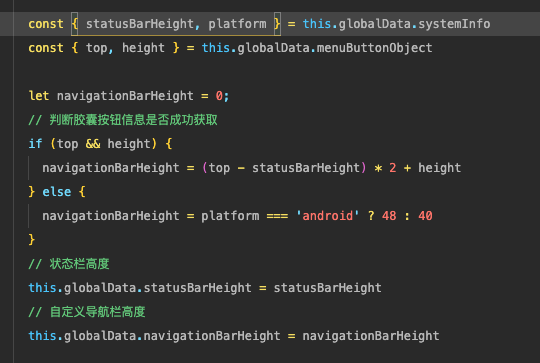Place cursor on menuButtonObject
540x363 pixels.
click(x=374, y=48)
